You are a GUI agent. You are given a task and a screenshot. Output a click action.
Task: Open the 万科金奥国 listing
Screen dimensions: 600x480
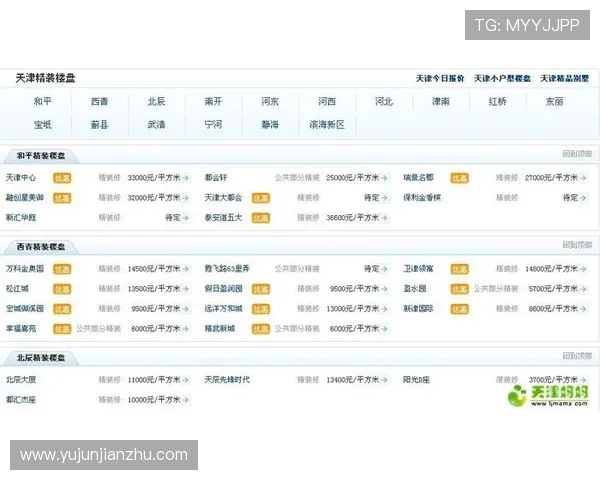[25, 269]
